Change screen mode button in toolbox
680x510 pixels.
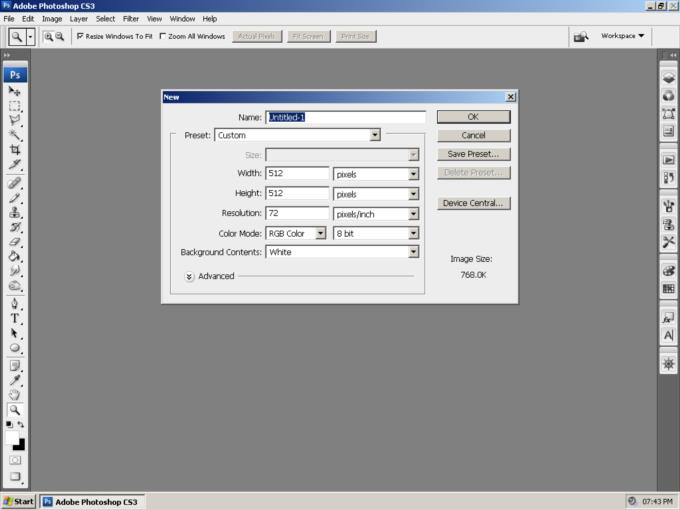[x=15, y=476]
